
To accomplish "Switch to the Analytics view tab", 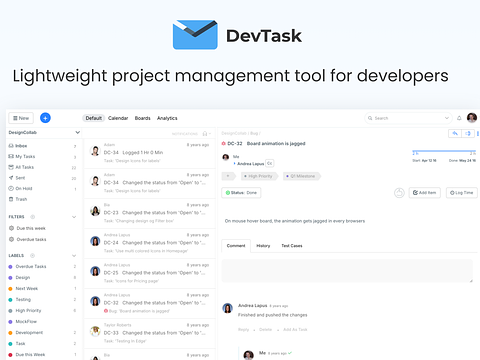I will [167, 118].
